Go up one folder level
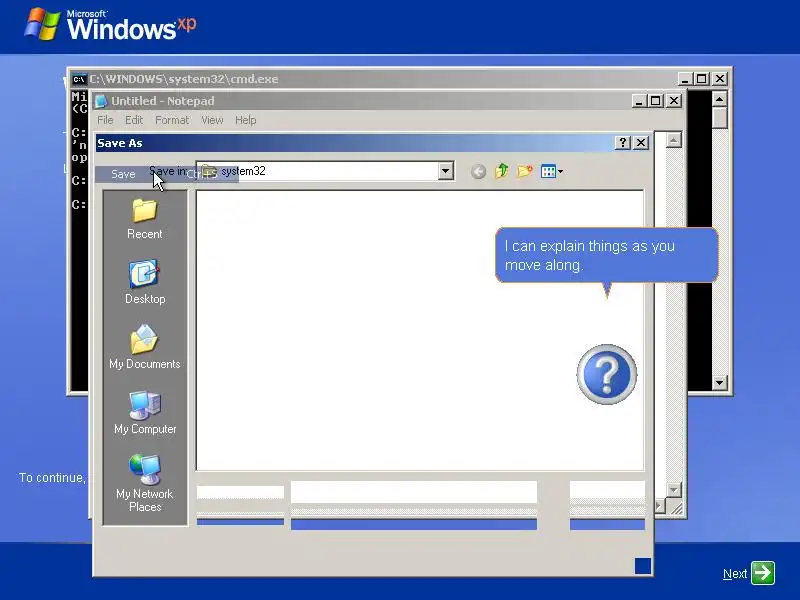Screen dimensions: 800x600 (502, 171)
